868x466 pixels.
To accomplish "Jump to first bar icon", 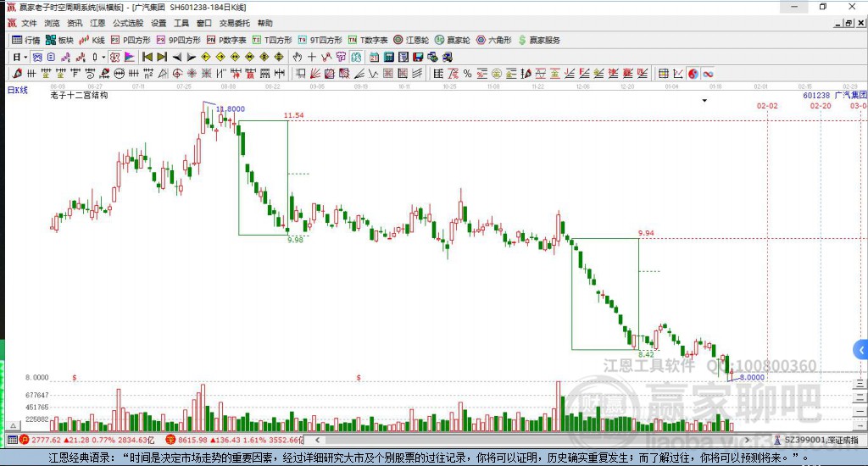I will pyautogui.click(x=147, y=57).
